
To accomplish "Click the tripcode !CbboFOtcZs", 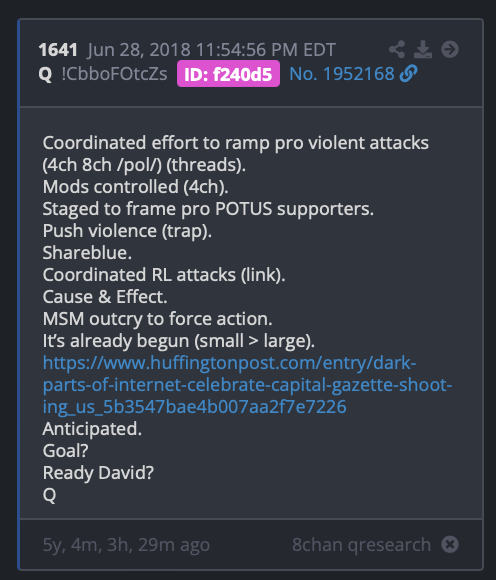I will (x=114, y=74).
